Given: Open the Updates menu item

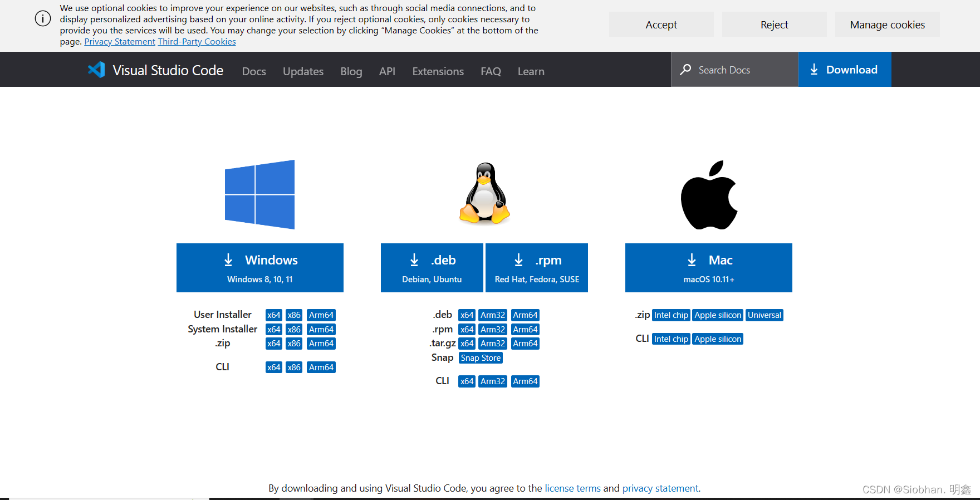Looking at the screenshot, I should tap(303, 71).
